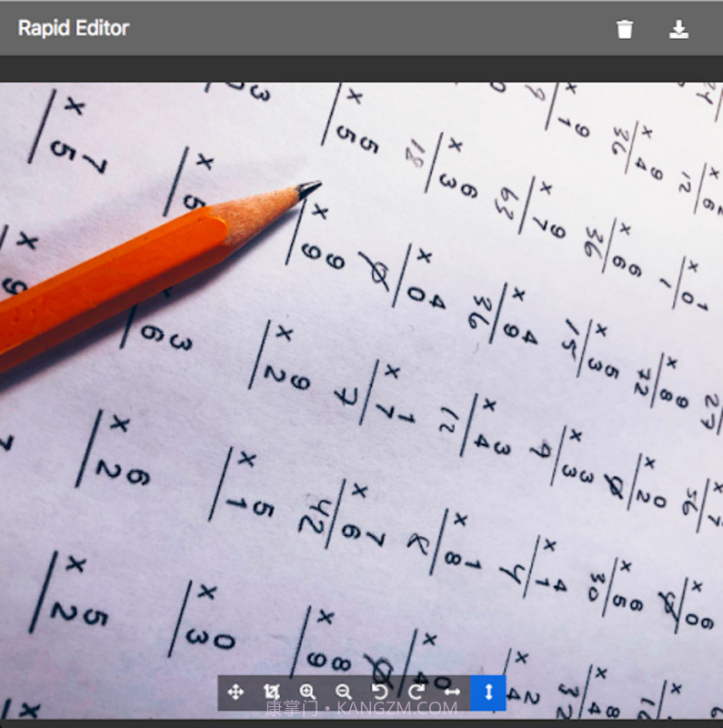The height and width of the screenshot is (728, 723).
Task: Download the edited image
Action: (678, 29)
